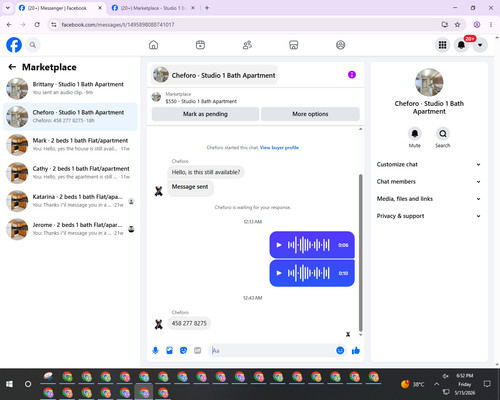Search in conversation via the Search icon

(x=443, y=134)
